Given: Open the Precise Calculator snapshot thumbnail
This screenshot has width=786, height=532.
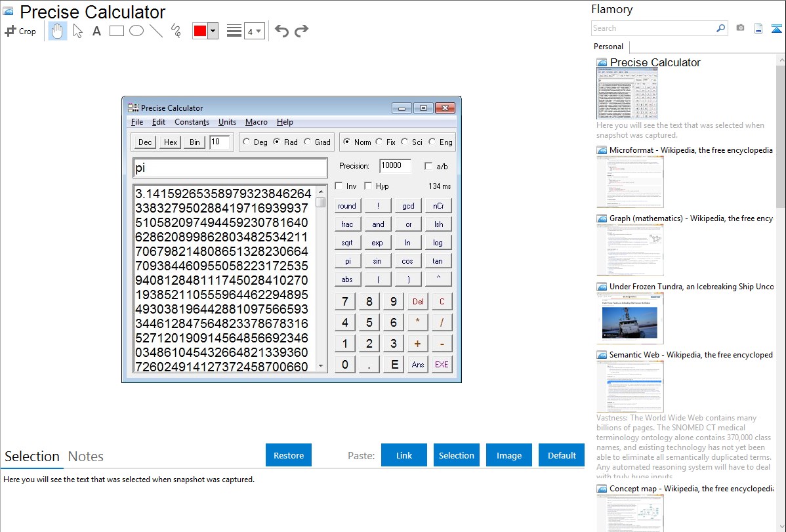Looking at the screenshot, I should tap(627, 94).
